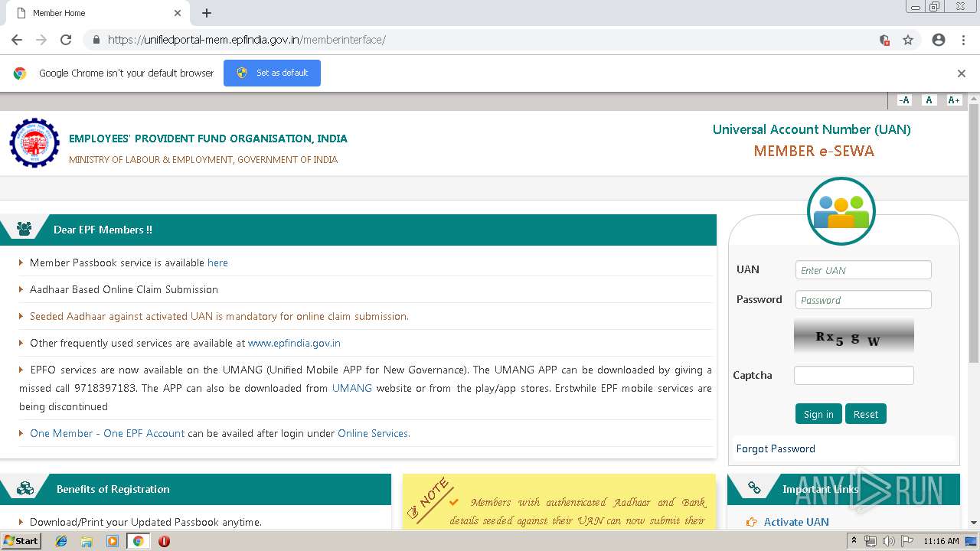This screenshot has height=551, width=980.
Task: Open the passbook 'here' link
Action: (x=217, y=262)
